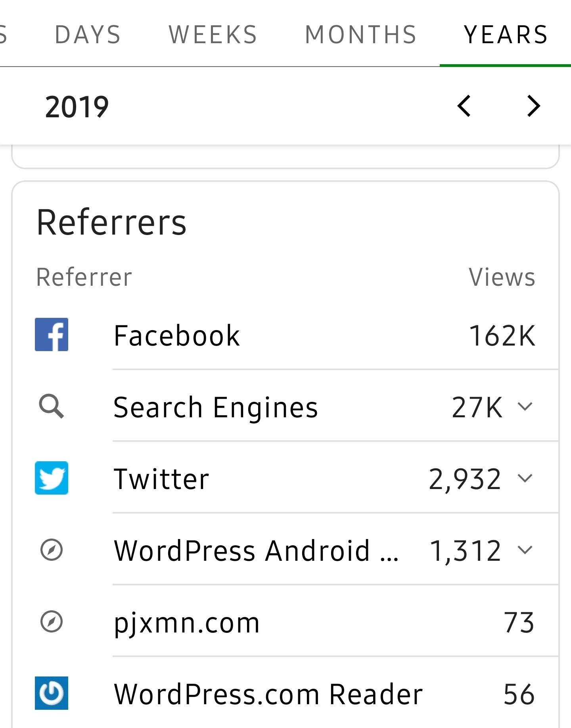Switch to the Weeks tab
The image size is (571, 728).
tap(213, 34)
